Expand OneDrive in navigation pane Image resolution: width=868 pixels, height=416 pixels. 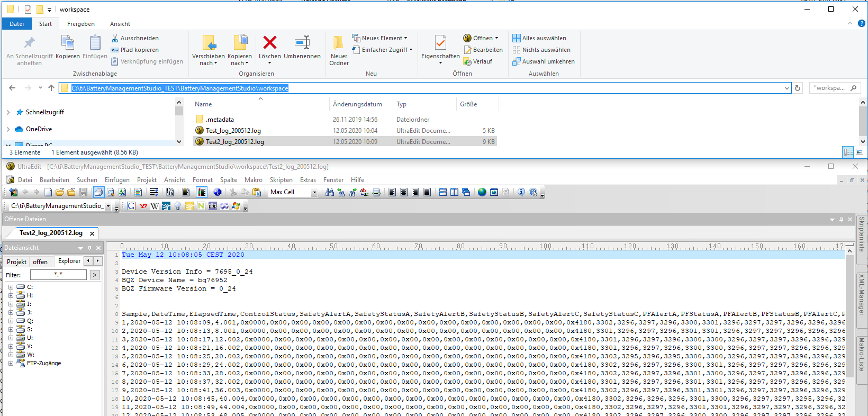pos(8,129)
